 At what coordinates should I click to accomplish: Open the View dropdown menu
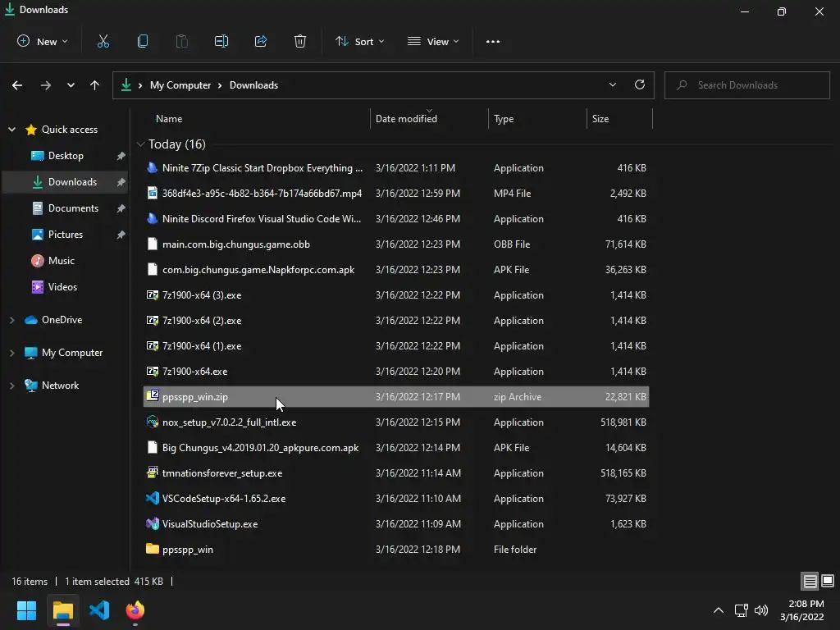click(x=433, y=41)
